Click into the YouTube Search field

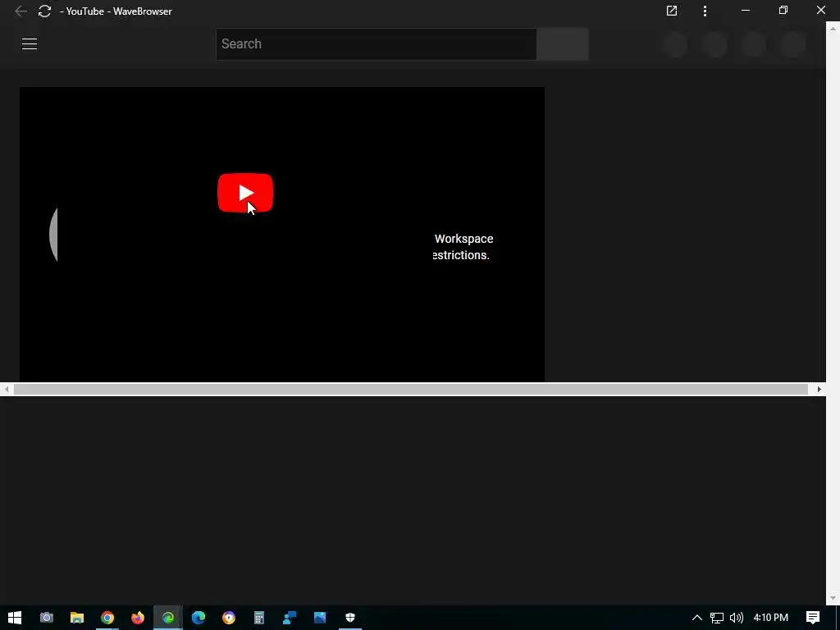tap(376, 44)
